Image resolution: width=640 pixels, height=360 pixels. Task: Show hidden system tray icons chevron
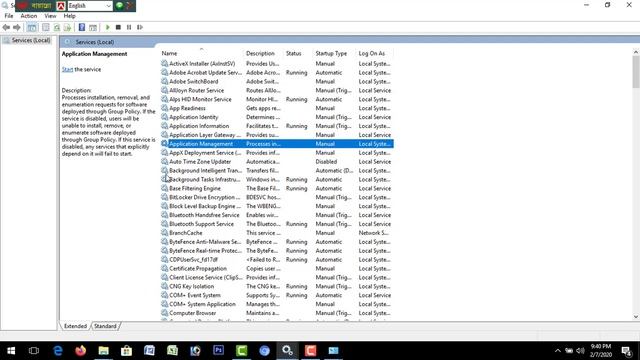(x=558, y=351)
